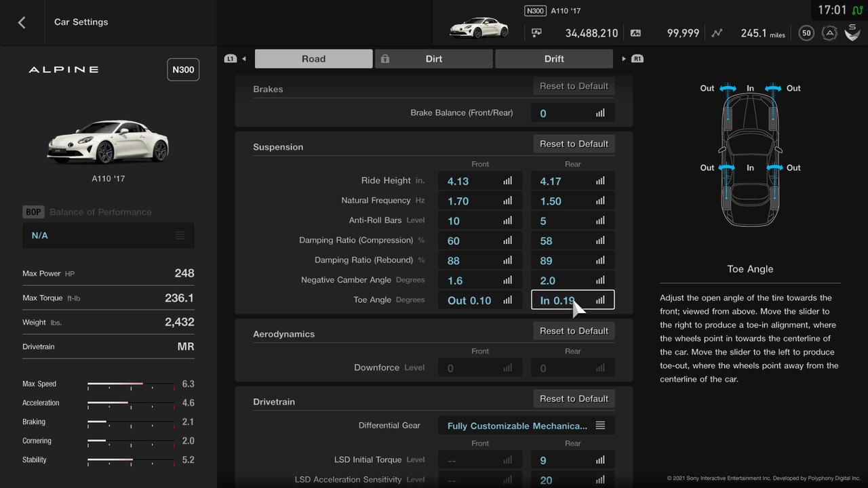Click the level 50 badge
This screenshot has width=868, height=488.
click(x=806, y=33)
